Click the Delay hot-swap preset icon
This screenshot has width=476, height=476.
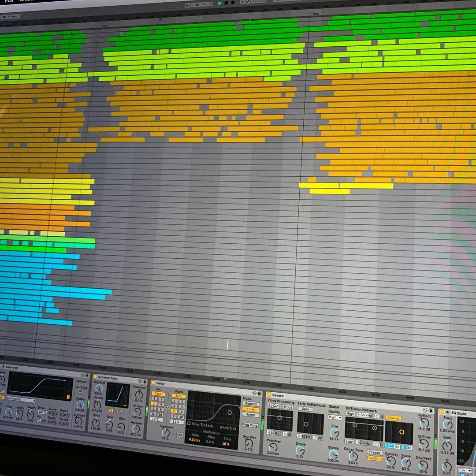pyautogui.click(x=254, y=393)
